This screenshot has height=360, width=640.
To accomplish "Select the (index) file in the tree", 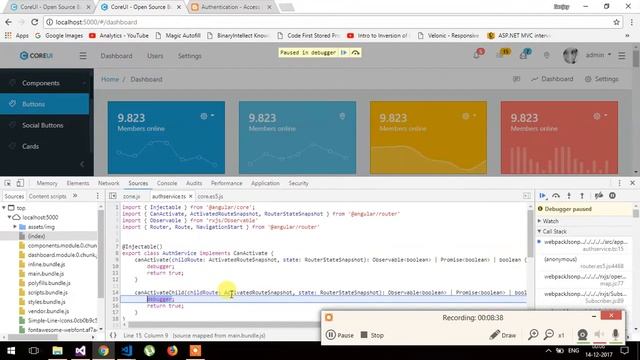I will click(36, 236).
